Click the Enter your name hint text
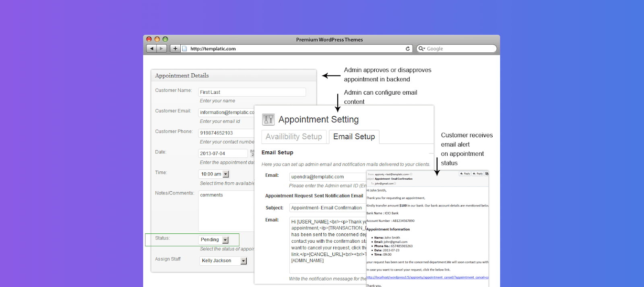The width and height of the screenshot is (644, 287). point(217,101)
